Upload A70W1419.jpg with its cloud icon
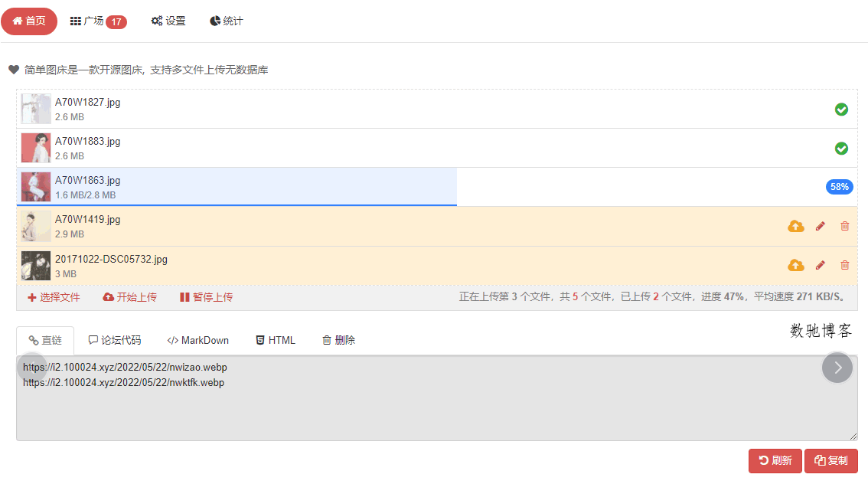 click(796, 226)
